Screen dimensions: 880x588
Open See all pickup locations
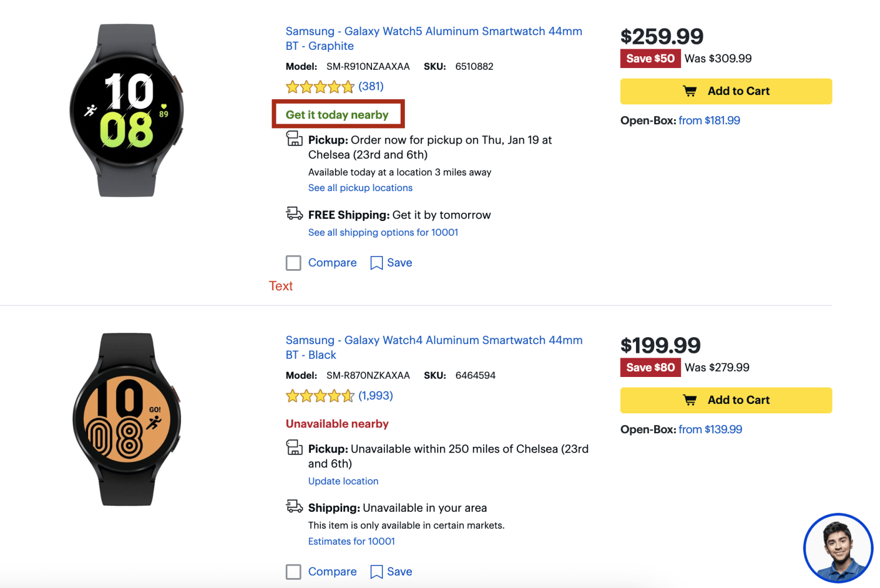click(360, 188)
